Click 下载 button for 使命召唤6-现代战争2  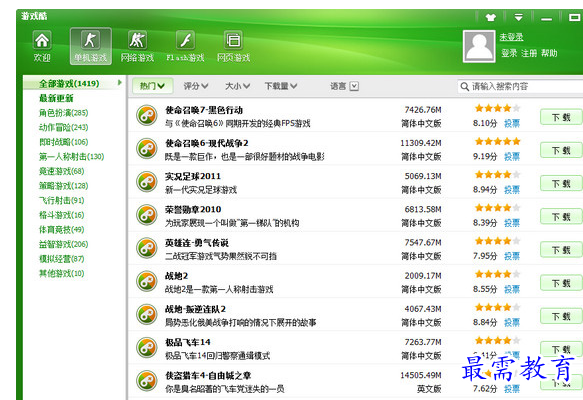pyautogui.click(x=561, y=150)
